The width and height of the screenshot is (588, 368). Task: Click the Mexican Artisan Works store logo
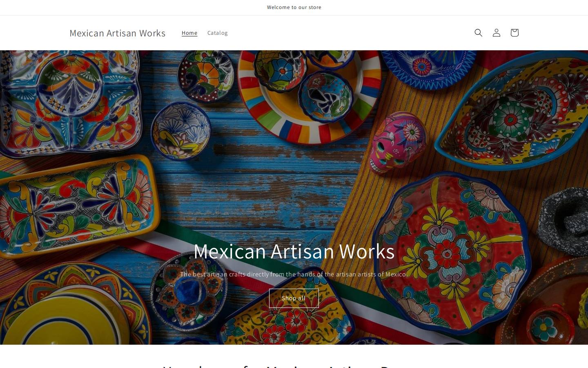[x=117, y=33]
